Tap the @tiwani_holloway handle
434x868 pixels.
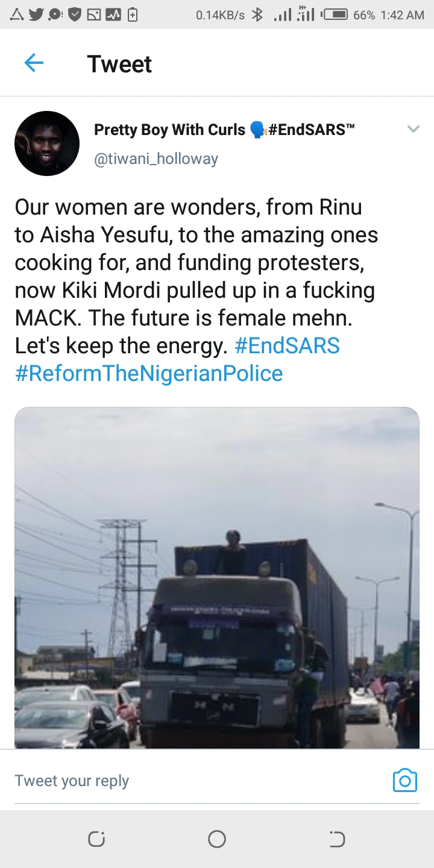pos(156,159)
